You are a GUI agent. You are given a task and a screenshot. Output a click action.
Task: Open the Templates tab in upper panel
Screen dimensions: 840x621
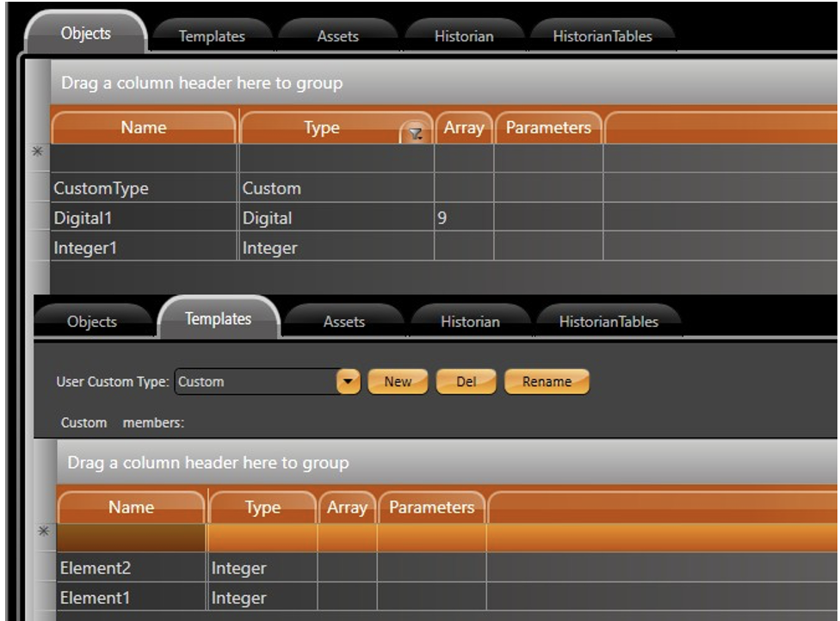click(x=212, y=36)
